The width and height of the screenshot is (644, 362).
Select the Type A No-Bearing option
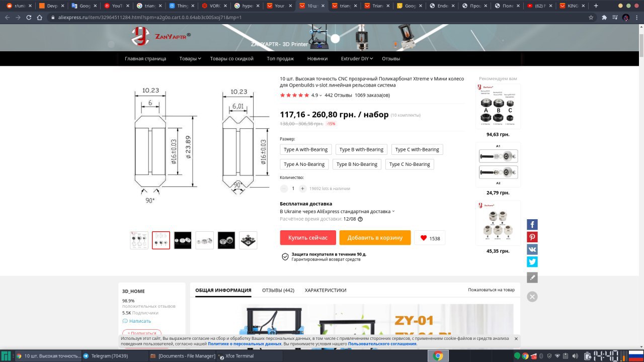tap(304, 164)
